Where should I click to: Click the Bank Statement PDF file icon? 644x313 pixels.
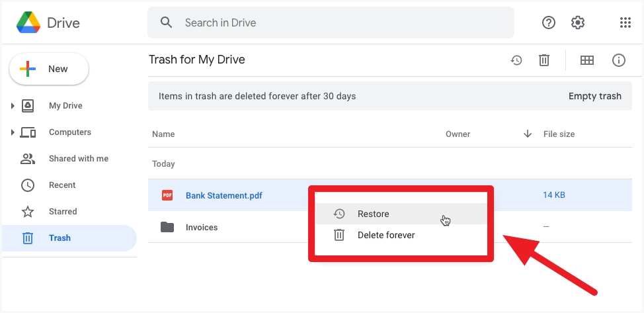[167, 195]
